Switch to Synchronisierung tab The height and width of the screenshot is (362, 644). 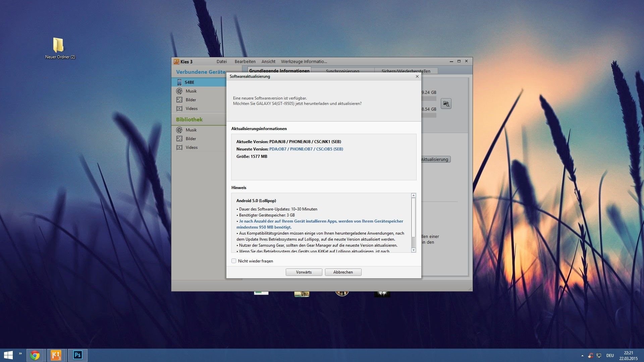pos(342,71)
